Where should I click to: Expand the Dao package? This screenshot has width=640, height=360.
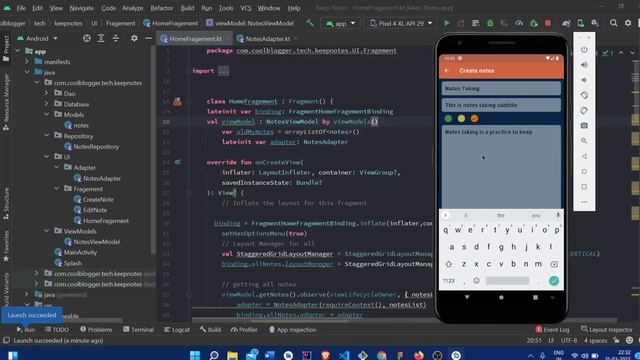47,93
